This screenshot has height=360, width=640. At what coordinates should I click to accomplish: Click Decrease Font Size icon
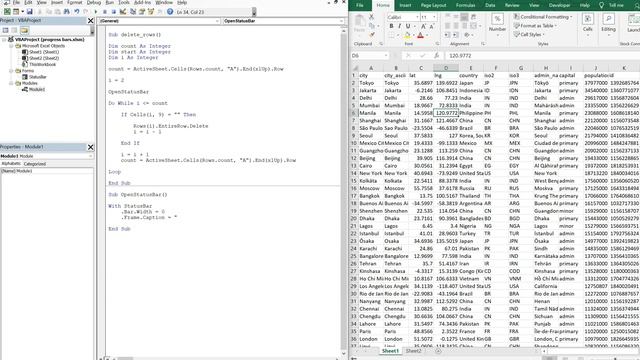point(431,26)
